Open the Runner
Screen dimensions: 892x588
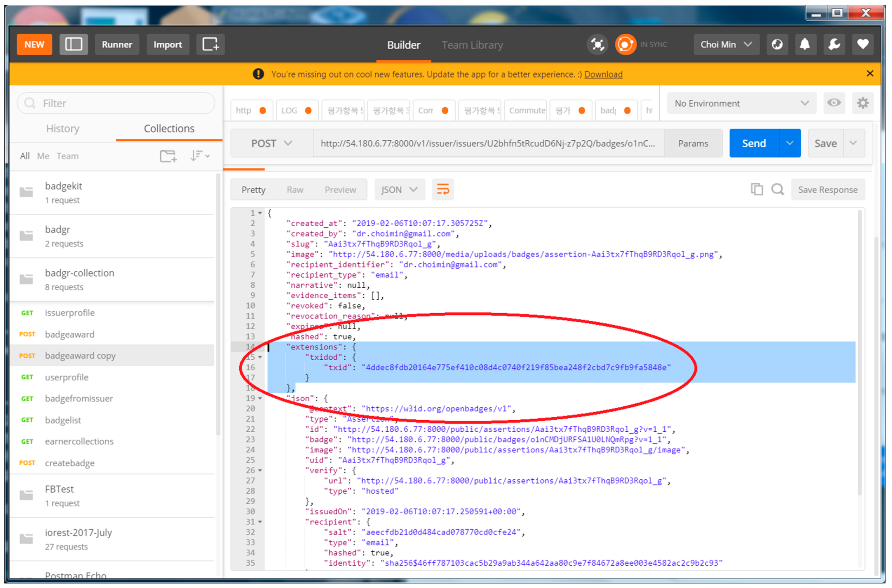[117, 45]
